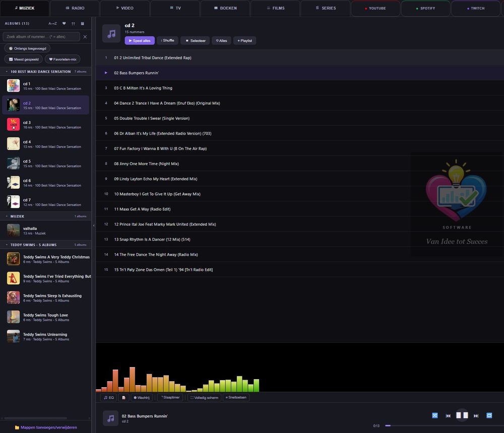Open the Wachtrij queue
This screenshot has height=433, width=504.
click(142, 398)
